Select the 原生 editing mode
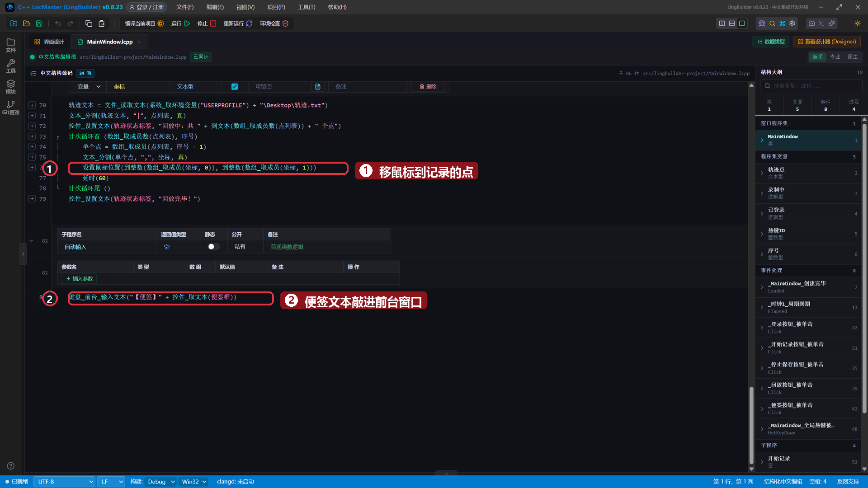The width and height of the screenshot is (868, 488). coord(853,57)
